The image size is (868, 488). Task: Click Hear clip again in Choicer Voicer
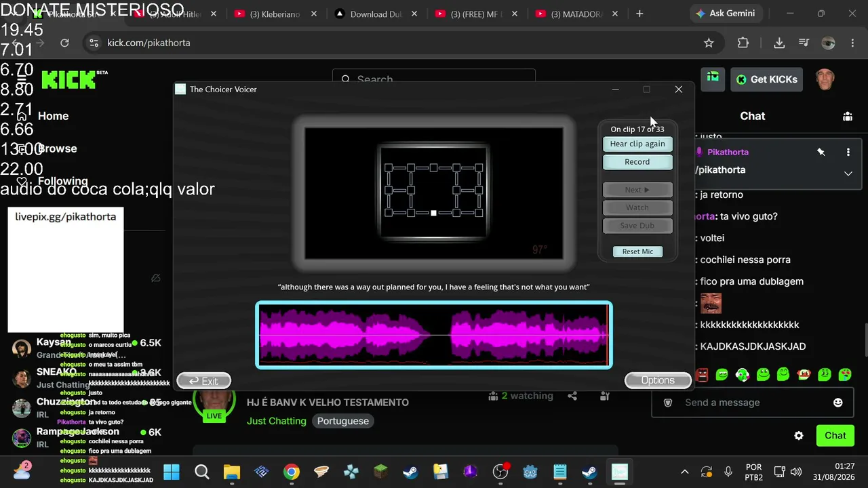[637, 144]
